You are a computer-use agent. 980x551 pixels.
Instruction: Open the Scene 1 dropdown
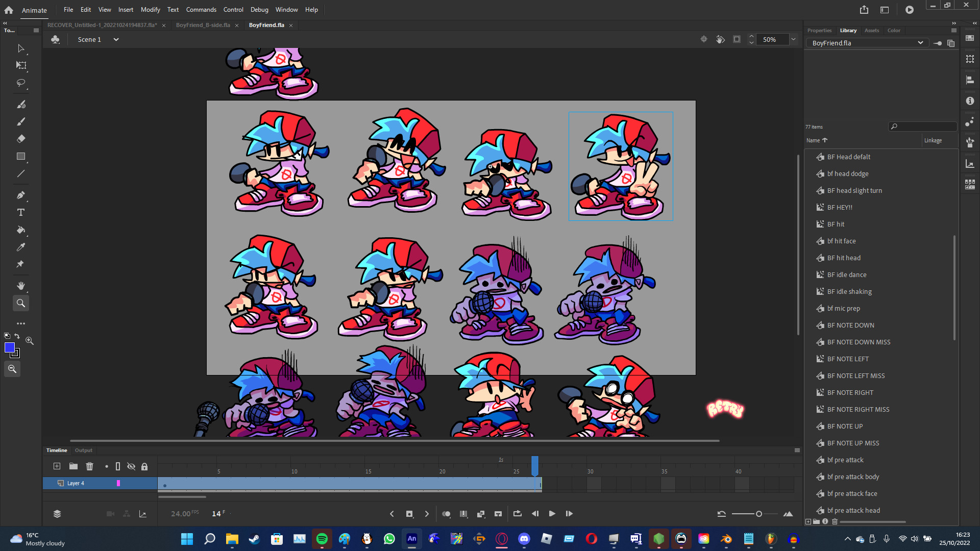pos(116,39)
